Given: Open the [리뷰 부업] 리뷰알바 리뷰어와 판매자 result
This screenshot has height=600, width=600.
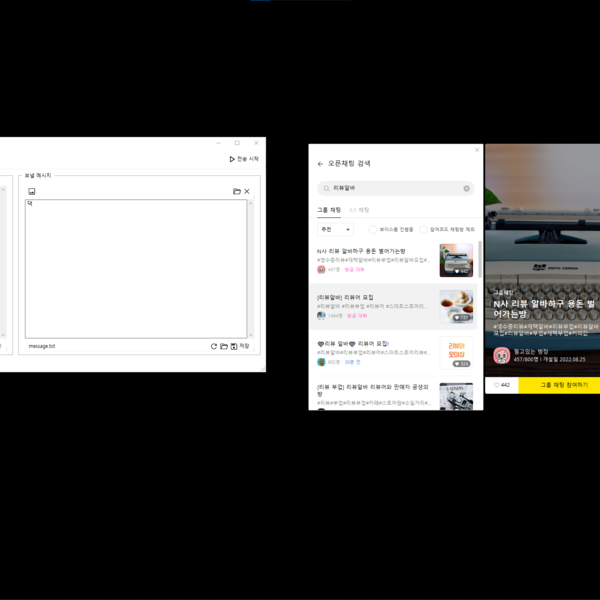Looking at the screenshot, I should [x=395, y=395].
